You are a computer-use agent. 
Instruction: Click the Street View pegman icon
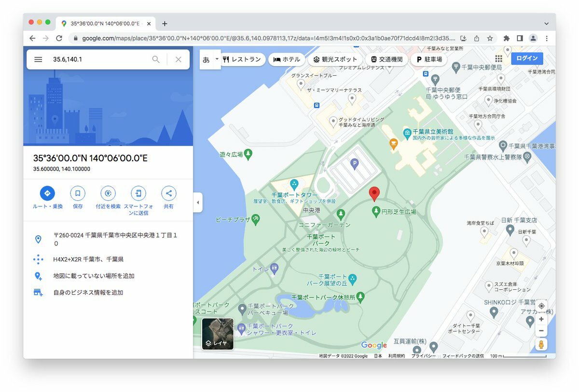(541, 344)
